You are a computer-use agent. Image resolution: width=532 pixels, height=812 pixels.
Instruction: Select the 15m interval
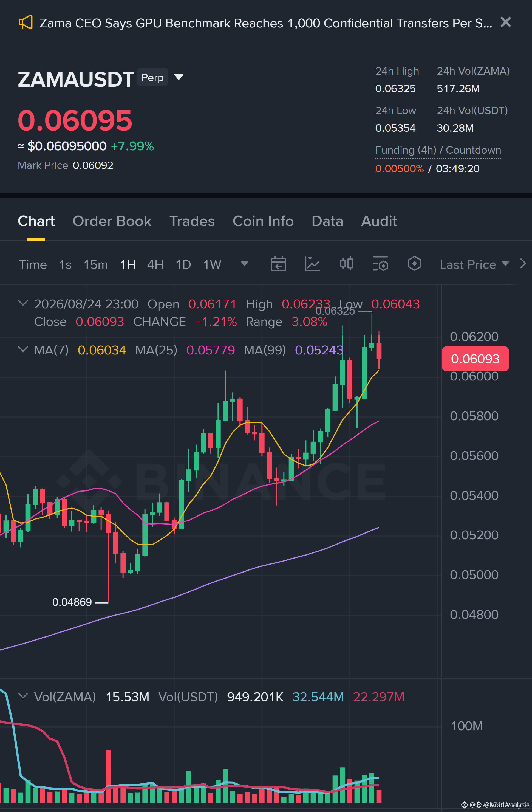(95, 264)
